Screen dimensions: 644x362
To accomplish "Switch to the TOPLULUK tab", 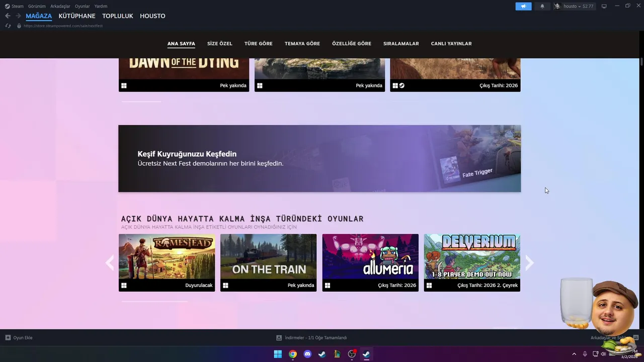I will (x=118, y=16).
